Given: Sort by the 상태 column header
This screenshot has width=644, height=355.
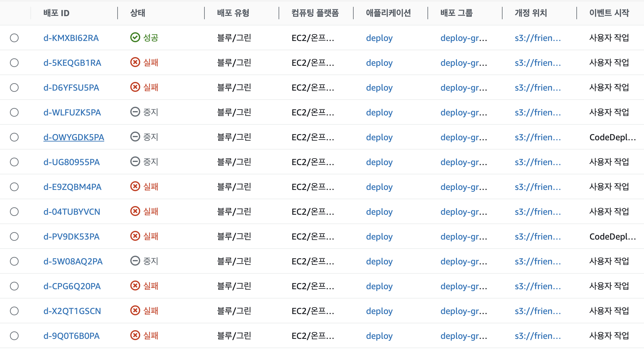Looking at the screenshot, I should pyautogui.click(x=138, y=13).
